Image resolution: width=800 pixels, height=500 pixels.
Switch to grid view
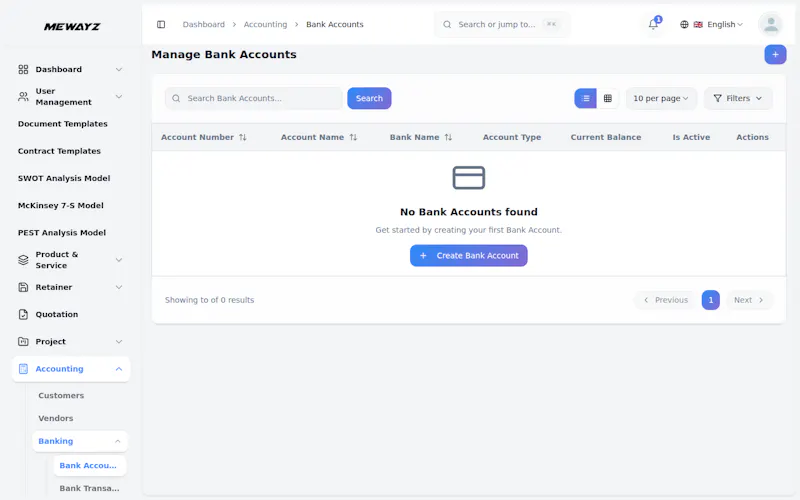(x=608, y=98)
